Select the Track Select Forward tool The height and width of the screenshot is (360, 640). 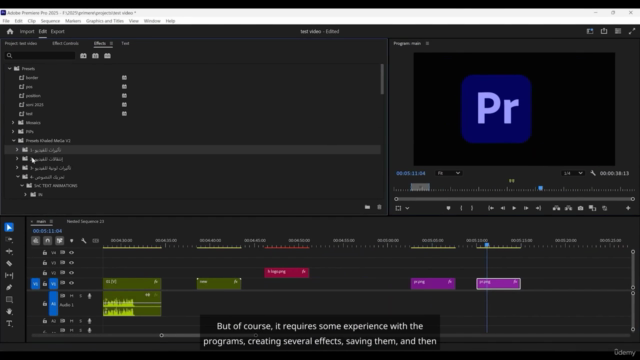click(9, 240)
